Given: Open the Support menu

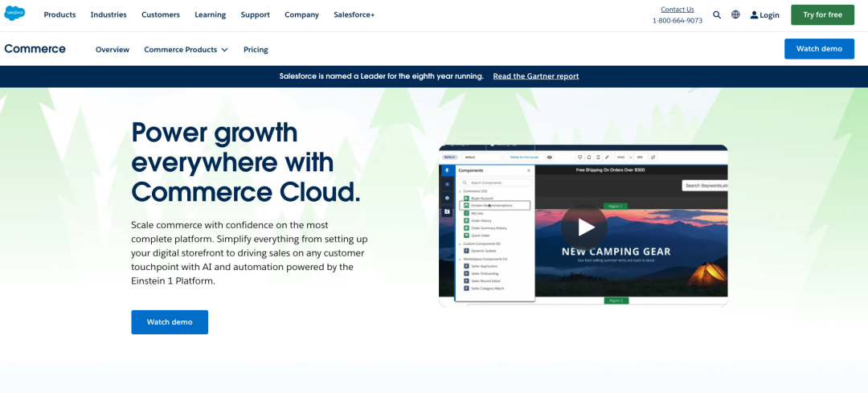Looking at the screenshot, I should (x=256, y=15).
